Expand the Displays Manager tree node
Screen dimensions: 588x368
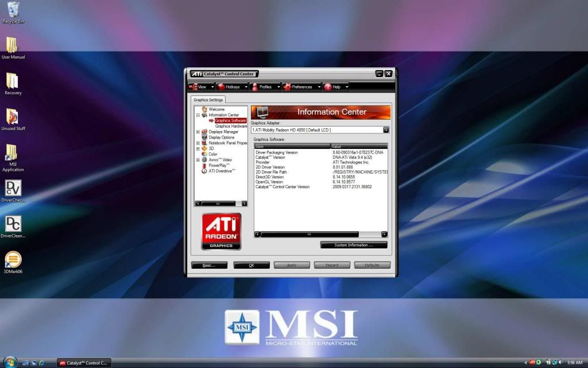click(x=198, y=132)
